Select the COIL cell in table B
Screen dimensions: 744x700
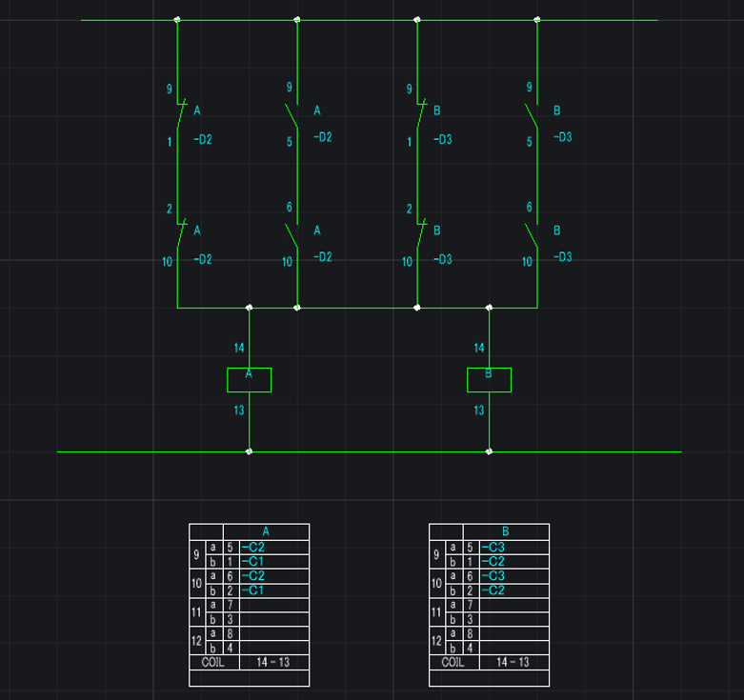click(454, 663)
